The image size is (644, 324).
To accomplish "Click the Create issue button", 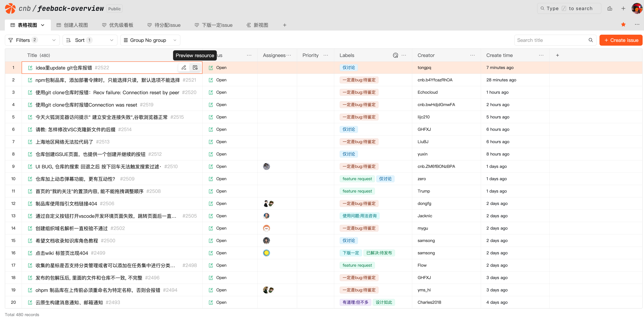I will pos(621,40).
